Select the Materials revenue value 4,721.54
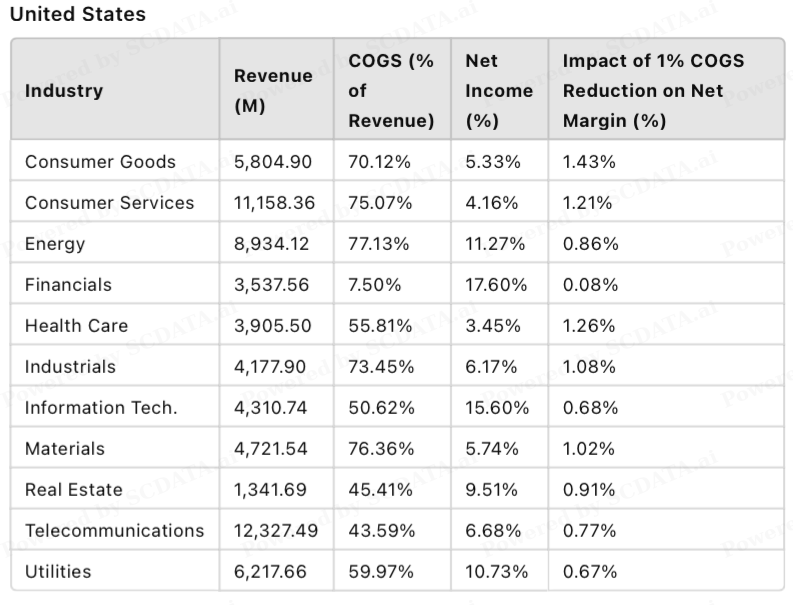The height and width of the screenshot is (605, 793). tap(270, 449)
